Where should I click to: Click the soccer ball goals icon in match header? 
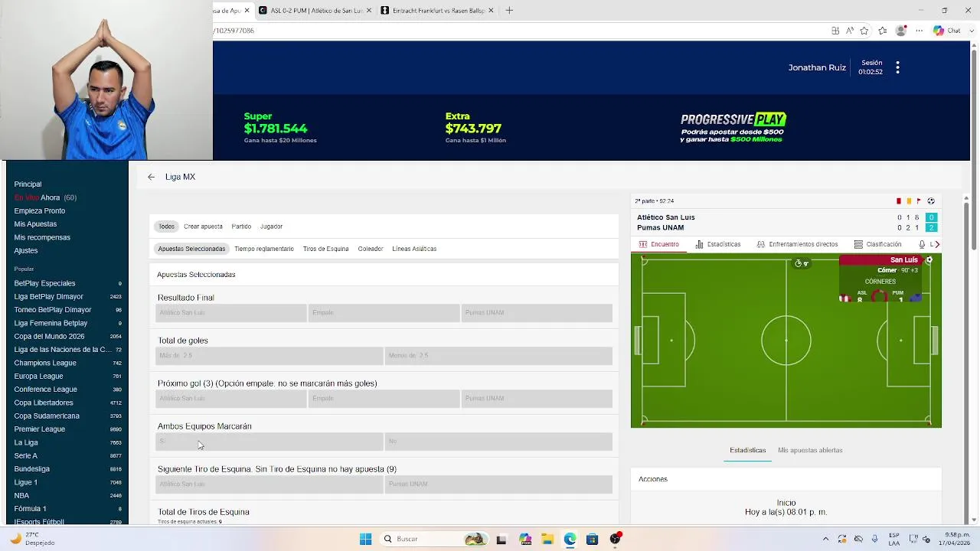tap(931, 201)
